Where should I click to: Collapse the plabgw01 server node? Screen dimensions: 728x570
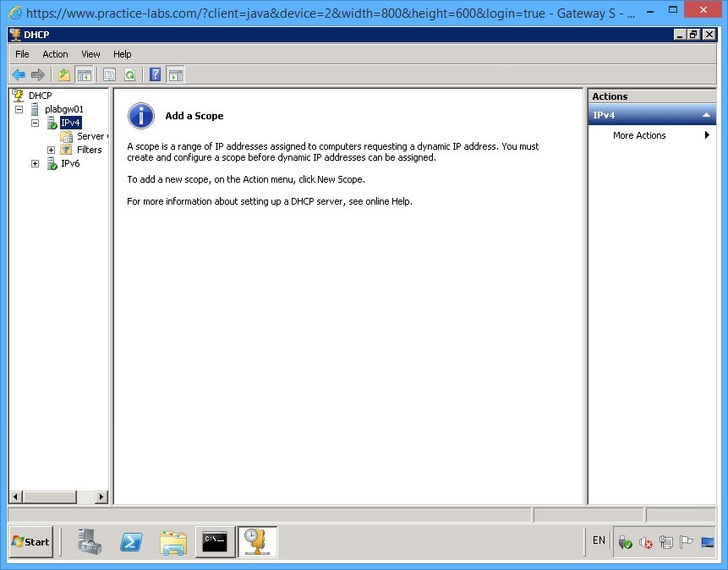pyautogui.click(x=19, y=109)
